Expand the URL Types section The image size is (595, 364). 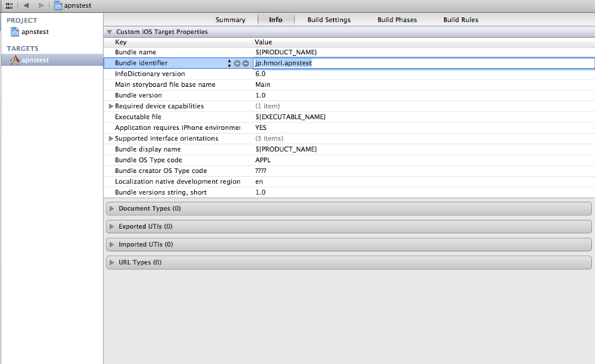pos(112,262)
